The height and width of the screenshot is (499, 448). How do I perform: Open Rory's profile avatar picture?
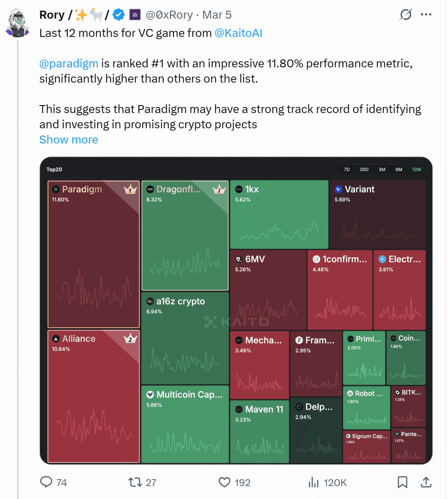17,23
